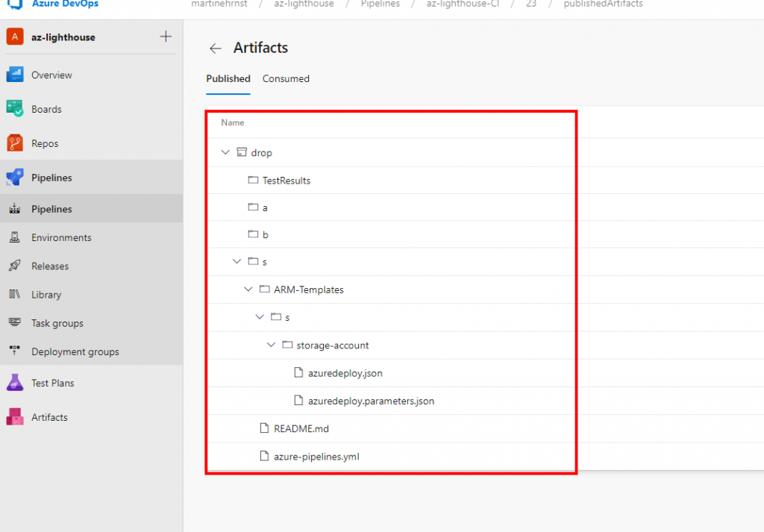Image resolution: width=764 pixels, height=532 pixels.
Task: Collapse the ARM-Templates folder chevron
Action: pyautogui.click(x=248, y=289)
